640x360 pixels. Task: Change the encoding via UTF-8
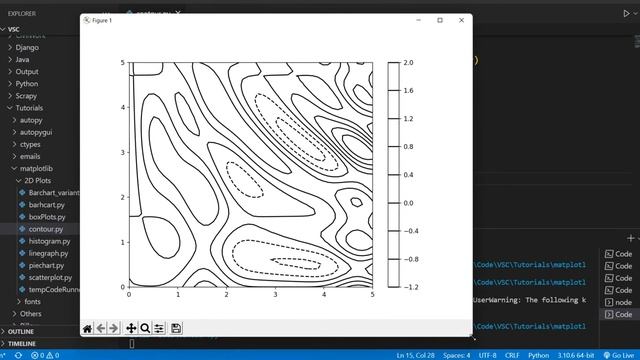[x=487, y=355]
